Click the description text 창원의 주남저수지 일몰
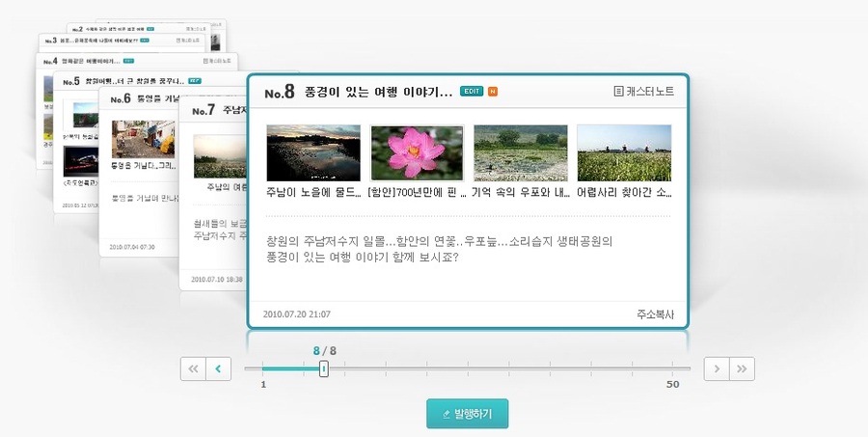Screen dimensions: 868x437 [440, 249]
